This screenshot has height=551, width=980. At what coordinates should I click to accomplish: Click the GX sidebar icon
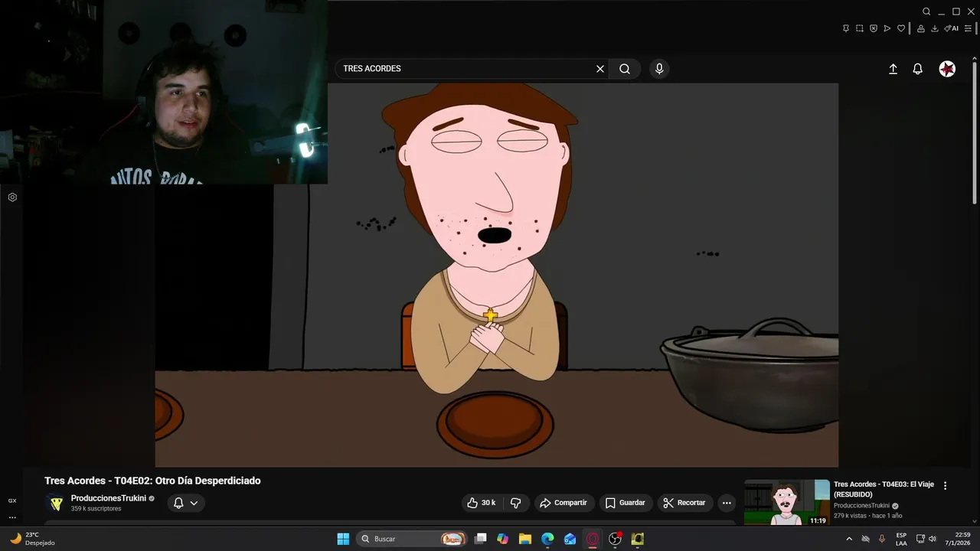click(x=12, y=500)
